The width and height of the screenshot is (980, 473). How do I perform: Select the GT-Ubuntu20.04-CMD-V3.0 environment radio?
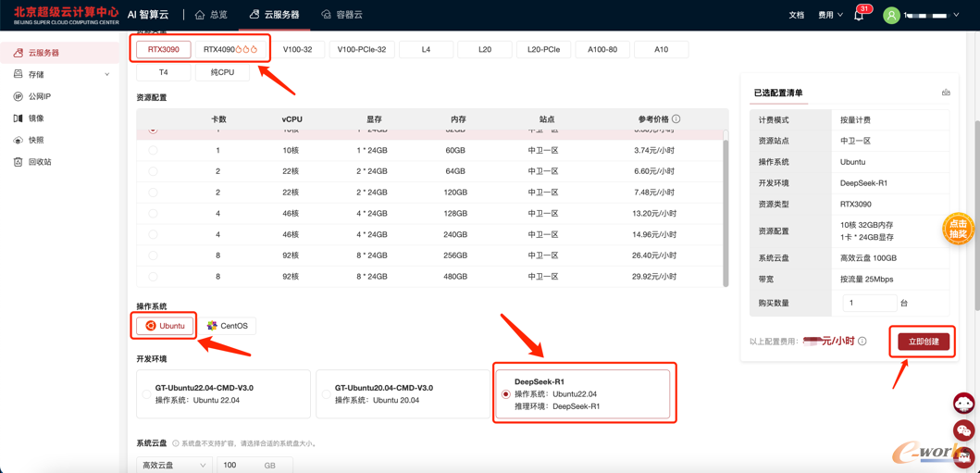[326, 394]
